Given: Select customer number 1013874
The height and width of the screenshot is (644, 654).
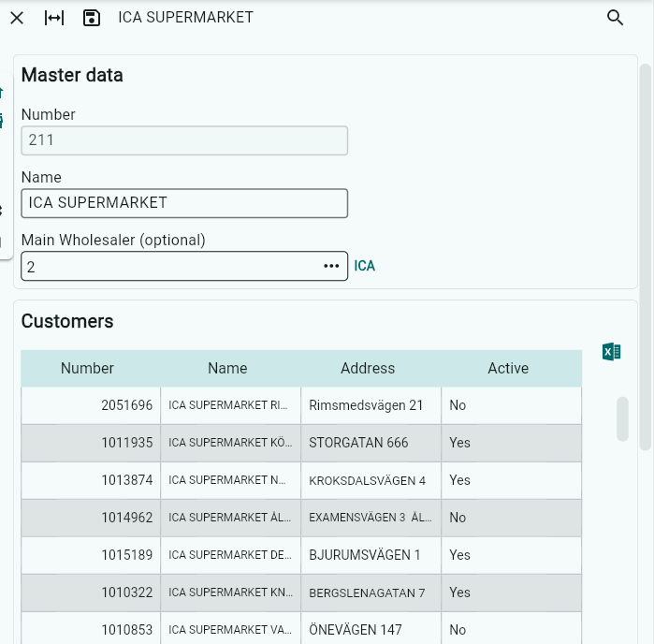Looking at the screenshot, I should pos(127,480).
